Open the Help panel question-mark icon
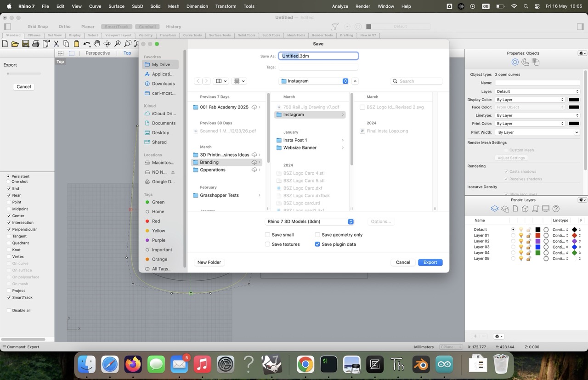The width and height of the screenshot is (588, 380). 556,209
